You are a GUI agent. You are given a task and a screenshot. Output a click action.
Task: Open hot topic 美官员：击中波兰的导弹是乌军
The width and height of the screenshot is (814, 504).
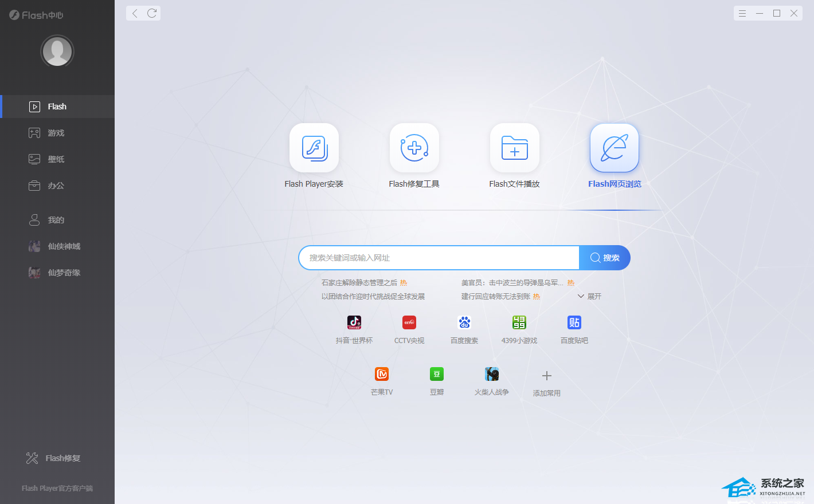click(x=512, y=282)
